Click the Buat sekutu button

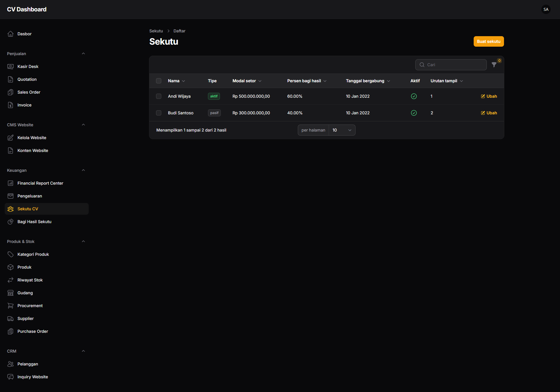coord(489,41)
